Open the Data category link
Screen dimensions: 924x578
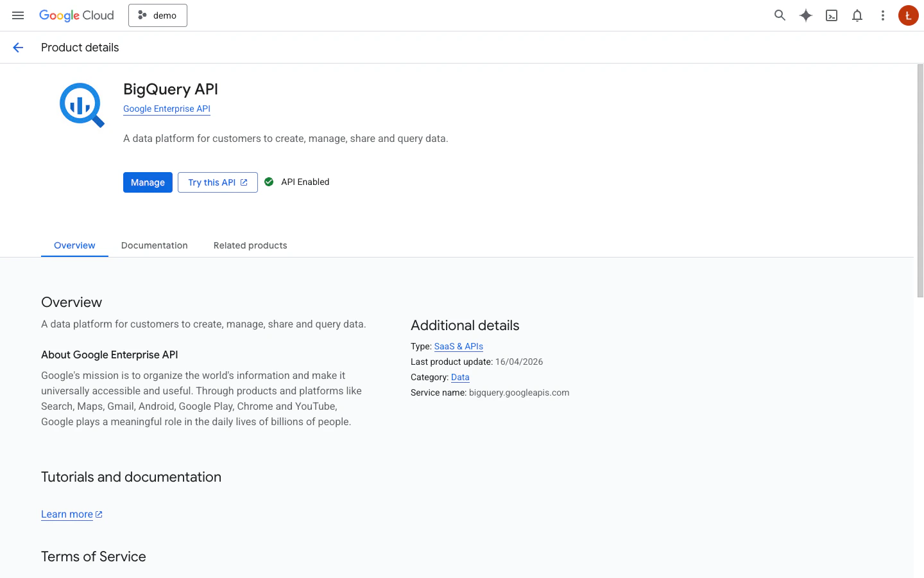(460, 377)
